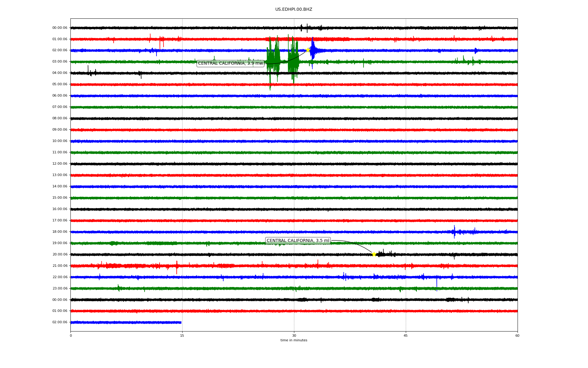Click the blue signal burst on the 18:00:06 trace
The width and height of the screenshot is (588, 368).
pos(454,232)
